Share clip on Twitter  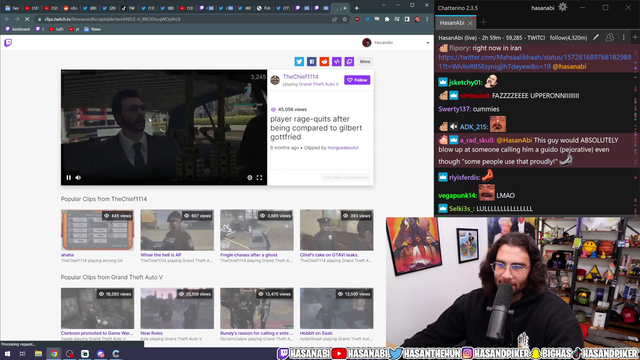299,61
